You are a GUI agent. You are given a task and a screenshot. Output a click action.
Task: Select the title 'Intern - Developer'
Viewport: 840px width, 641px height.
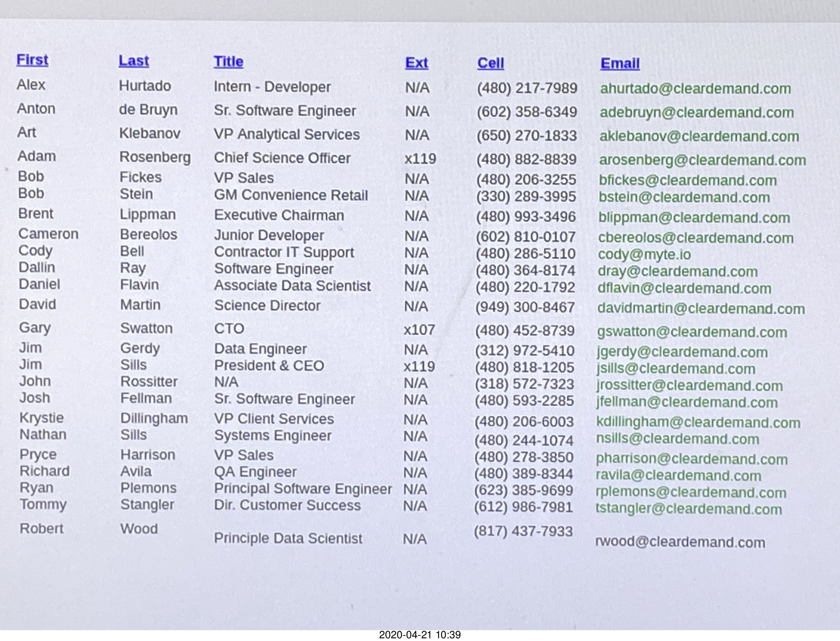(272, 87)
